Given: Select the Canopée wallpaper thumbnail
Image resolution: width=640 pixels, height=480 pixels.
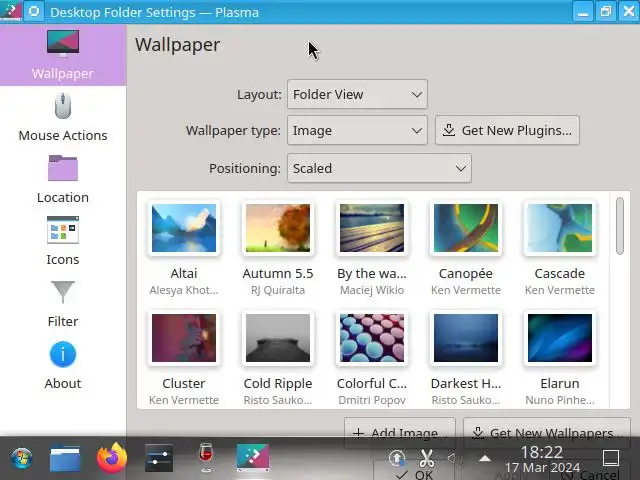Looking at the screenshot, I should pos(466,228).
